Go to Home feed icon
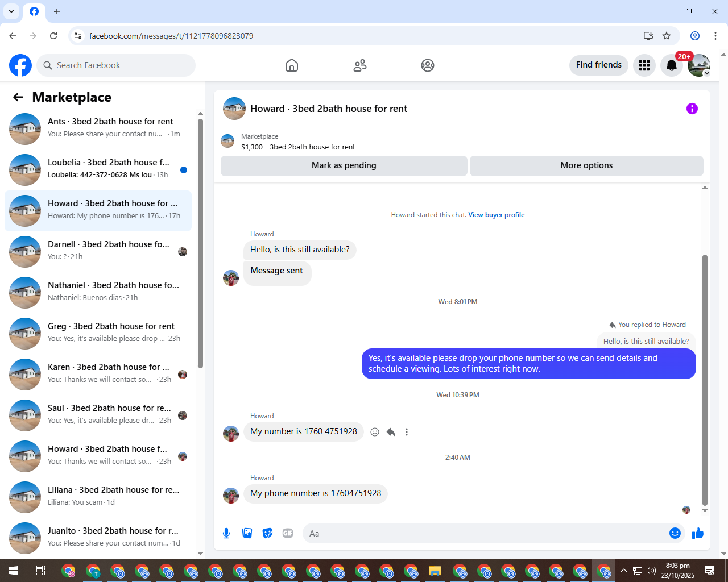The width and height of the screenshot is (728, 582). [292, 65]
